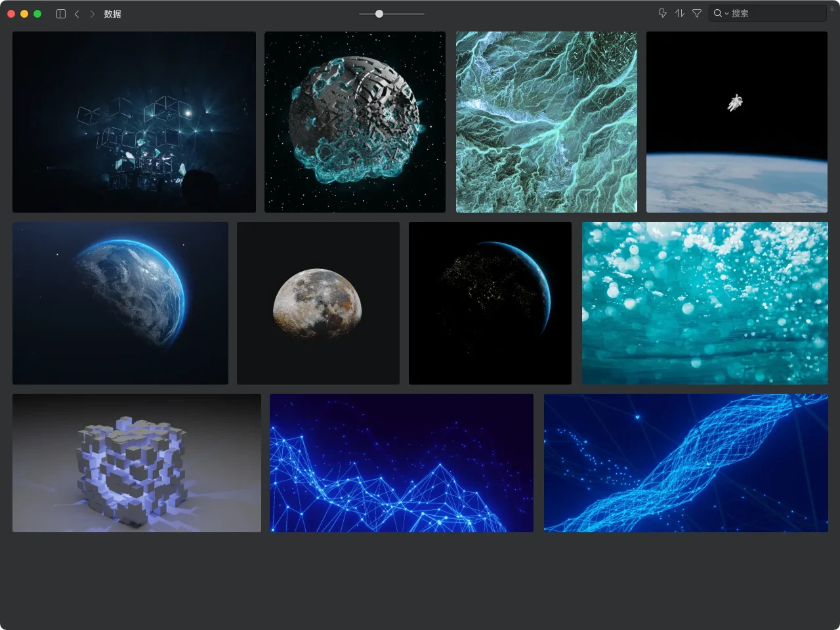The height and width of the screenshot is (630, 840).
Task: Select the gibbous moon image
Action: 318,303
